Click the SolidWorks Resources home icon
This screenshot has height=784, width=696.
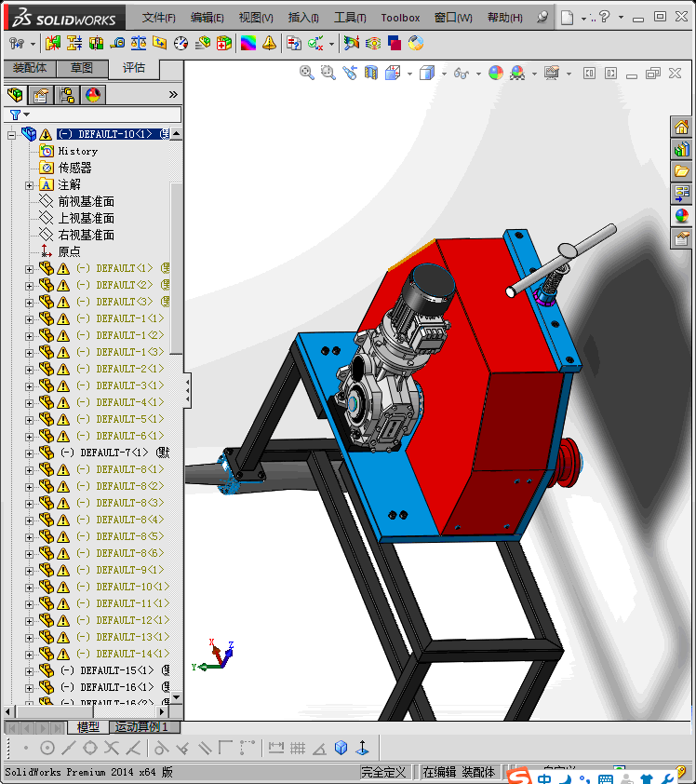coord(681,127)
